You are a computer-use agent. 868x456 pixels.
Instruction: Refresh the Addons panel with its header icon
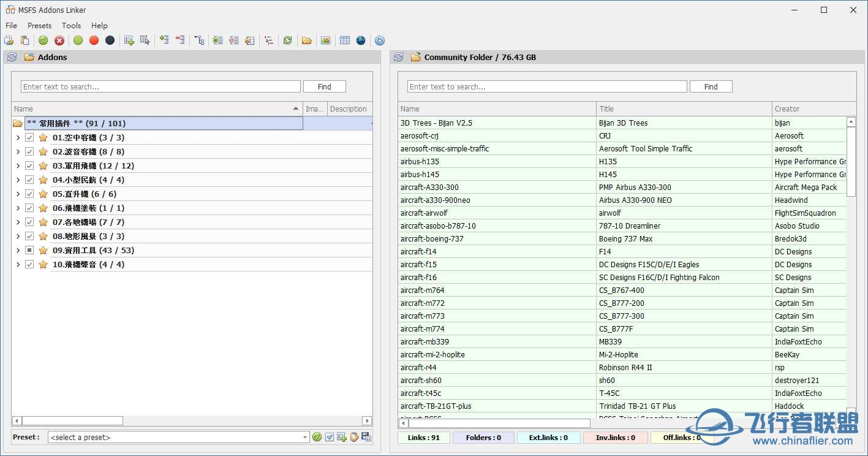(12, 57)
